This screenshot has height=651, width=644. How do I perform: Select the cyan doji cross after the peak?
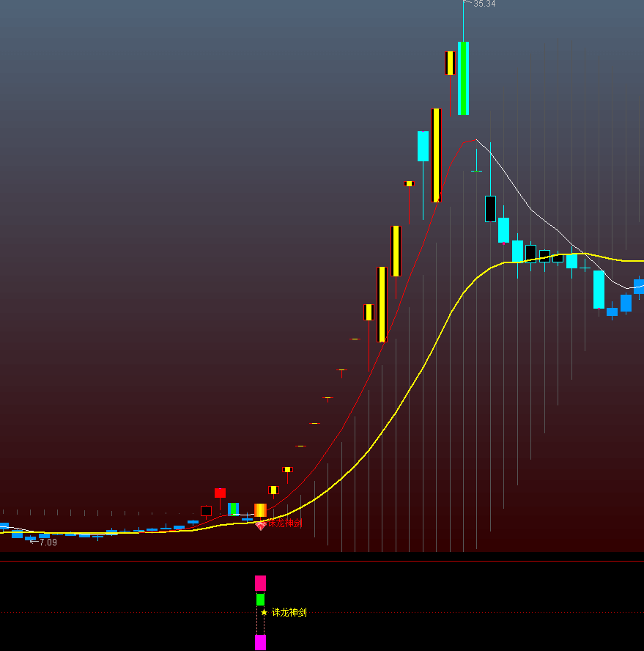(476, 170)
